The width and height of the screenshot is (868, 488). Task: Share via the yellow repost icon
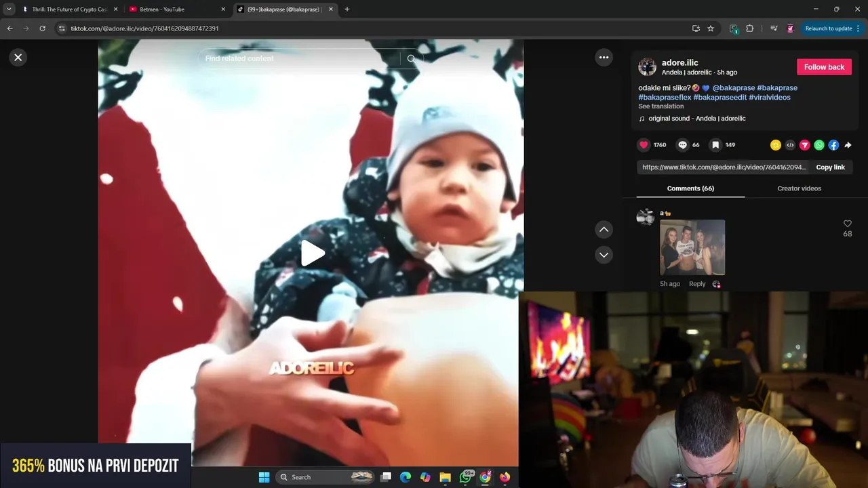click(776, 145)
